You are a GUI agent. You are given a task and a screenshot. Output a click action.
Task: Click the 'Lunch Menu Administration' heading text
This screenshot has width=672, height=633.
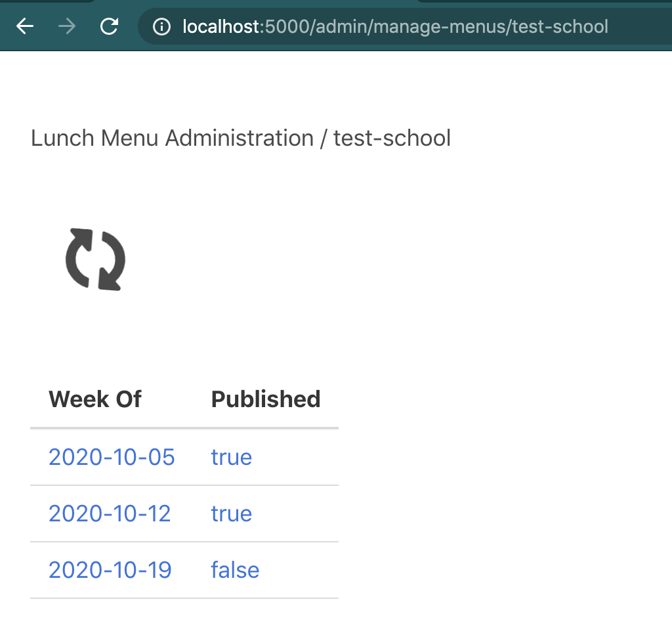(x=173, y=138)
